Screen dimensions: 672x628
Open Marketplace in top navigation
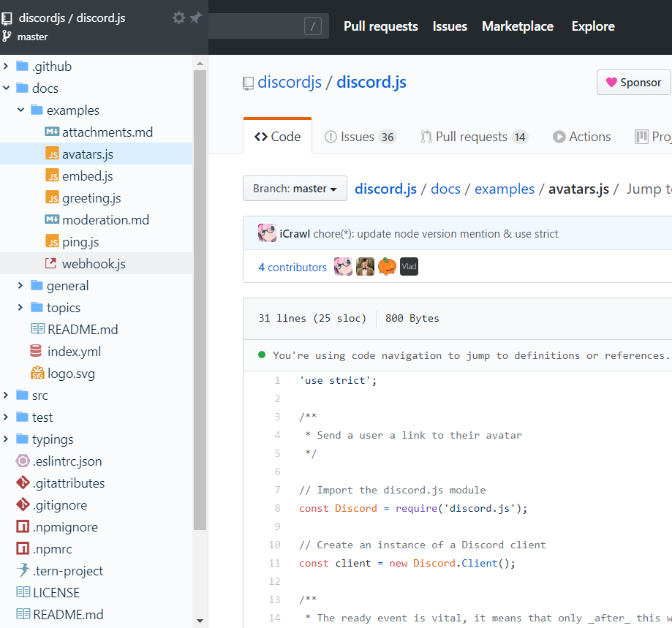[x=518, y=26]
